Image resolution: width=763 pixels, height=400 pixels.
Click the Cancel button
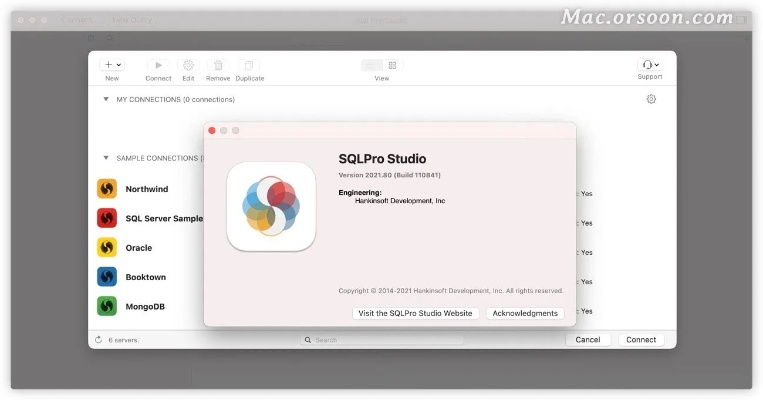click(588, 340)
